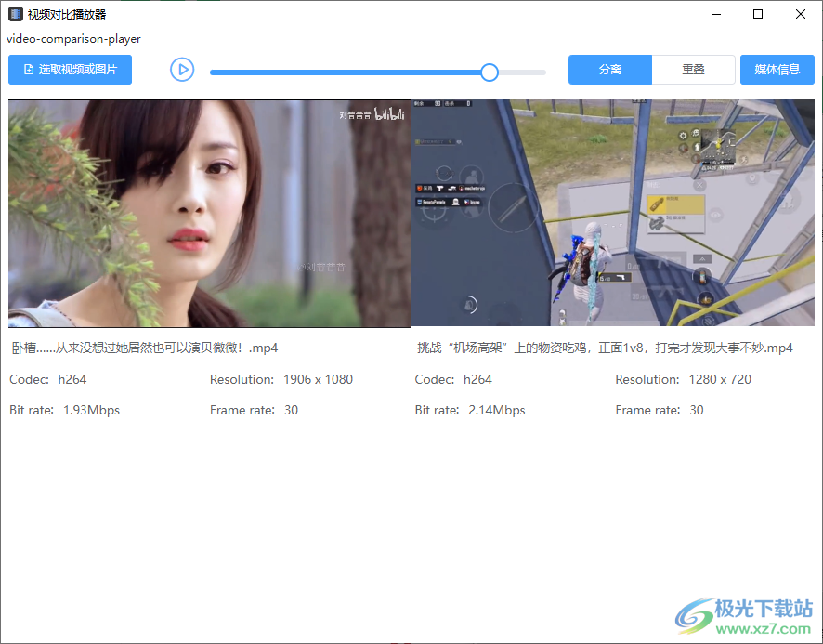This screenshot has height=644, width=823.
Task: Toggle the 媒体信息 media info button
Action: point(777,70)
